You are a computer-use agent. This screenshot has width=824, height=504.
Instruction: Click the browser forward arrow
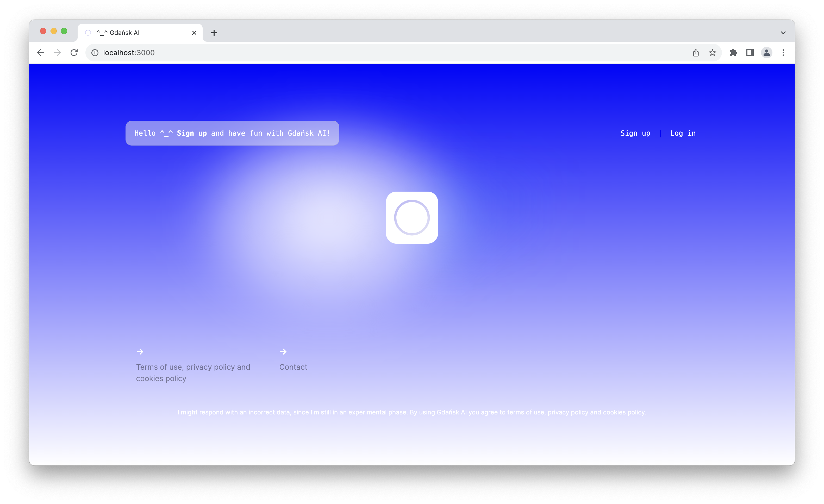(57, 53)
